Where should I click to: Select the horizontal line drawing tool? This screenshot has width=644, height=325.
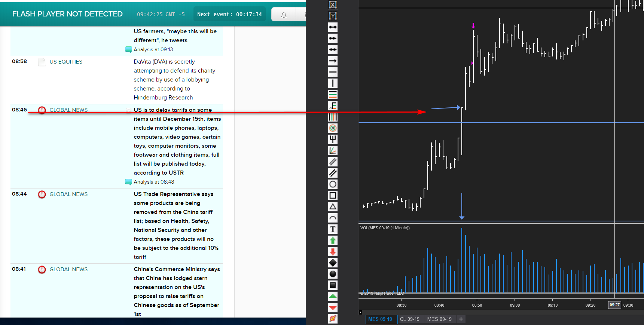pyautogui.click(x=333, y=72)
